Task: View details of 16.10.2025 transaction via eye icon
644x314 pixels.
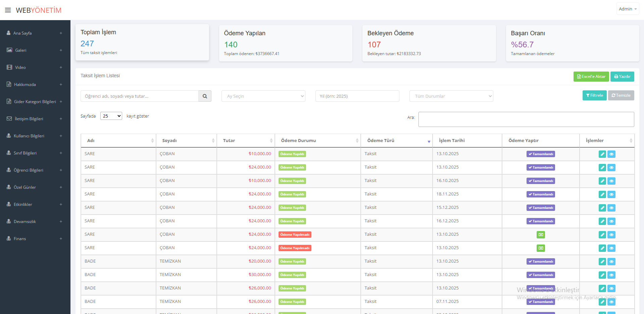Action: pyautogui.click(x=611, y=181)
